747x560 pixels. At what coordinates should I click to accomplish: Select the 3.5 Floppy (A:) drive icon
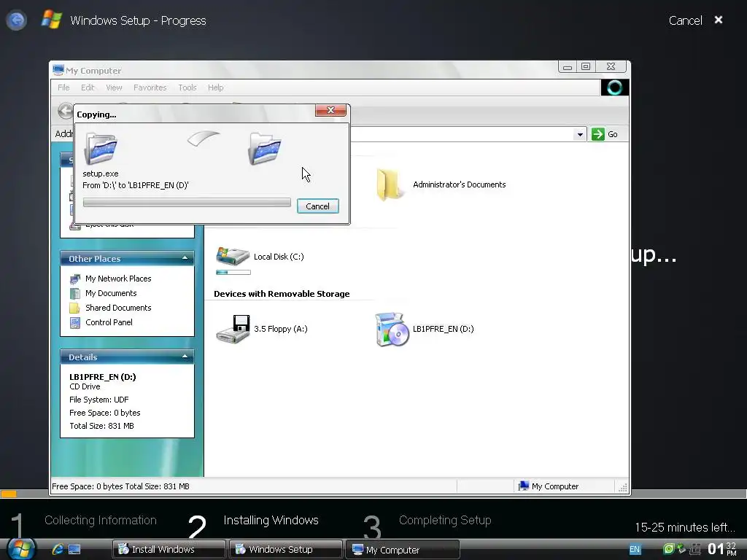coord(233,329)
